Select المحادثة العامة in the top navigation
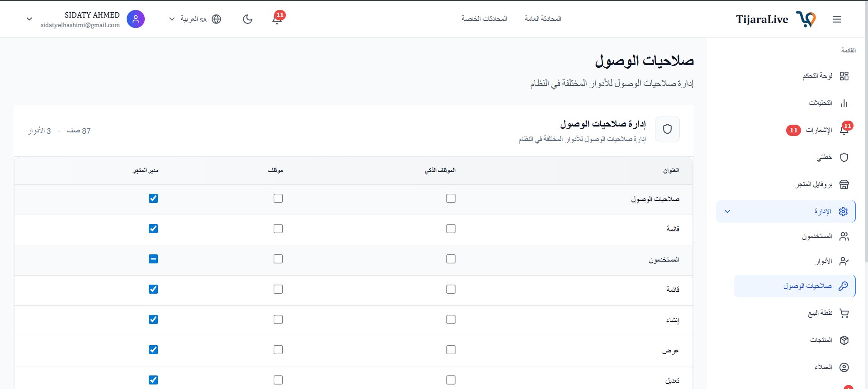The width and height of the screenshot is (868, 389). click(542, 19)
